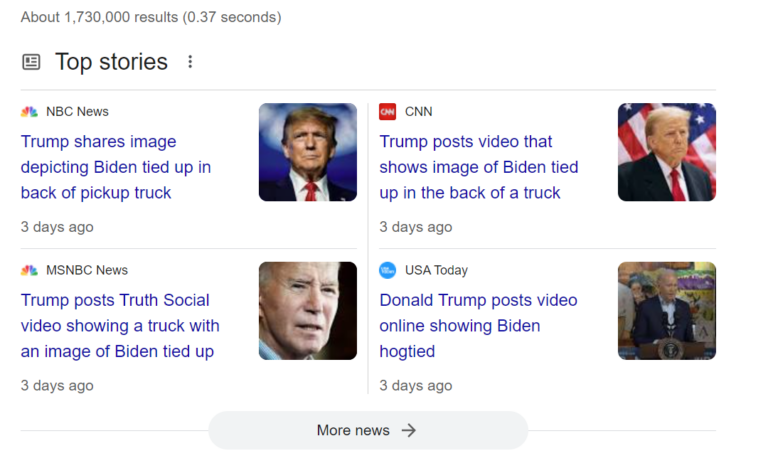Click the NBC News source name

coord(77,111)
